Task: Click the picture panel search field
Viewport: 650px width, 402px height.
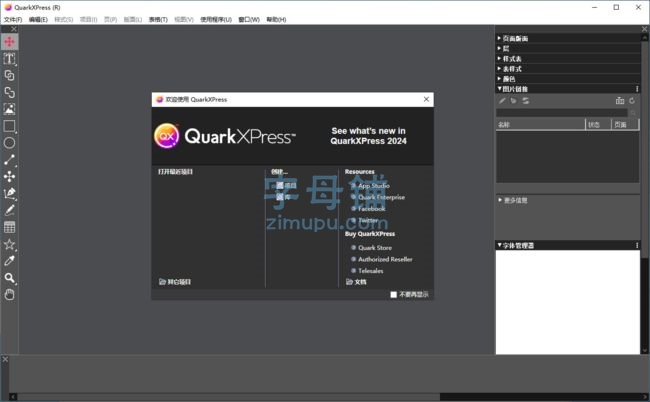Action: point(562,113)
